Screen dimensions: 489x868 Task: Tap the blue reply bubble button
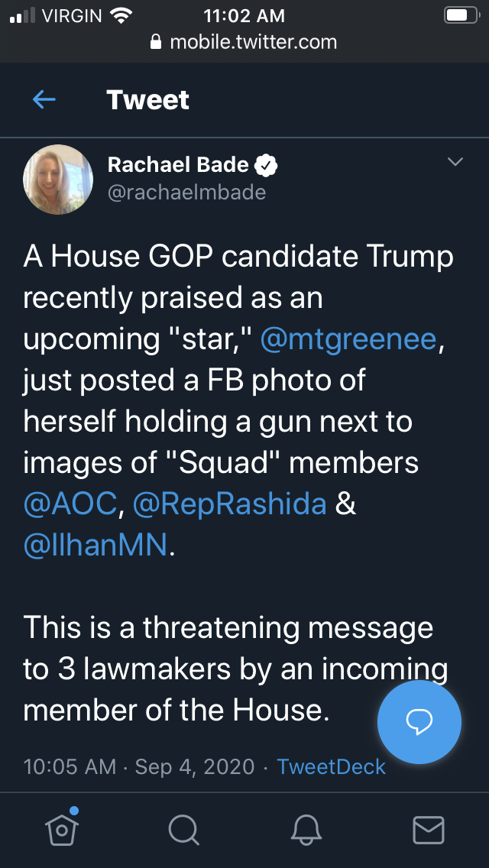(x=419, y=721)
